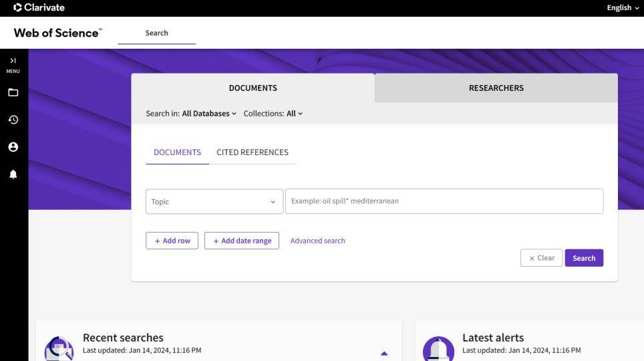Open the marked list folder icon
Screen dimensions: 644x361
pyautogui.click(x=13, y=92)
